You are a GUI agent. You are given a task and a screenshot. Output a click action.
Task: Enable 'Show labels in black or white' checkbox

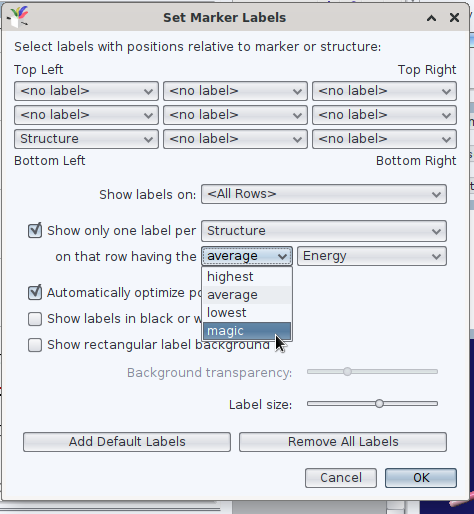35,319
